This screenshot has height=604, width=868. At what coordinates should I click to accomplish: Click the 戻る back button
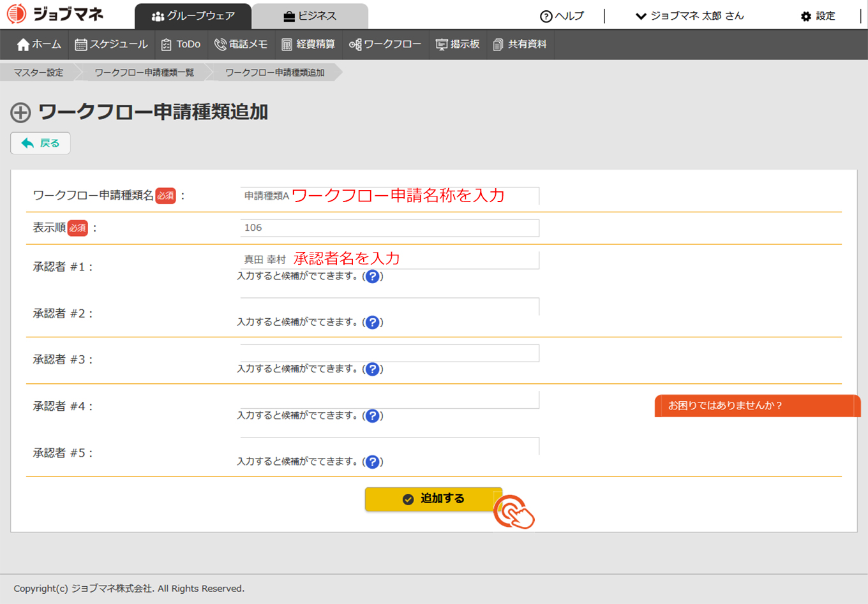tap(40, 143)
